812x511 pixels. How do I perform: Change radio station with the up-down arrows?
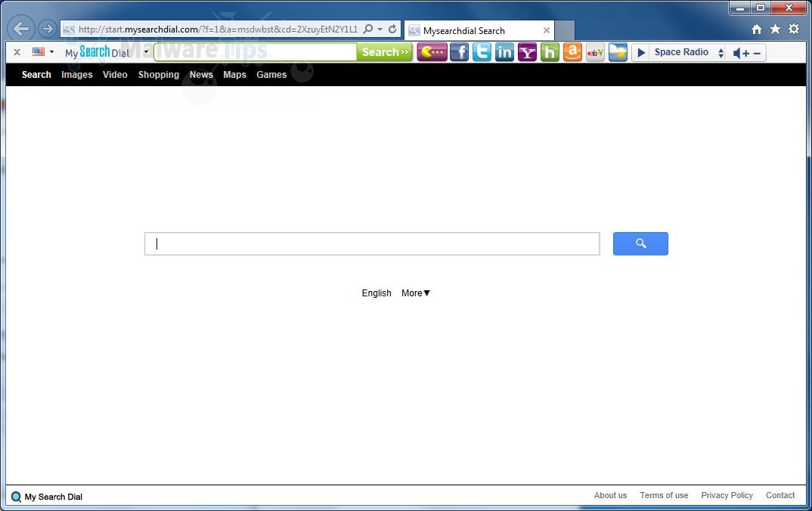pyautogui.click(x=721, y=52)
